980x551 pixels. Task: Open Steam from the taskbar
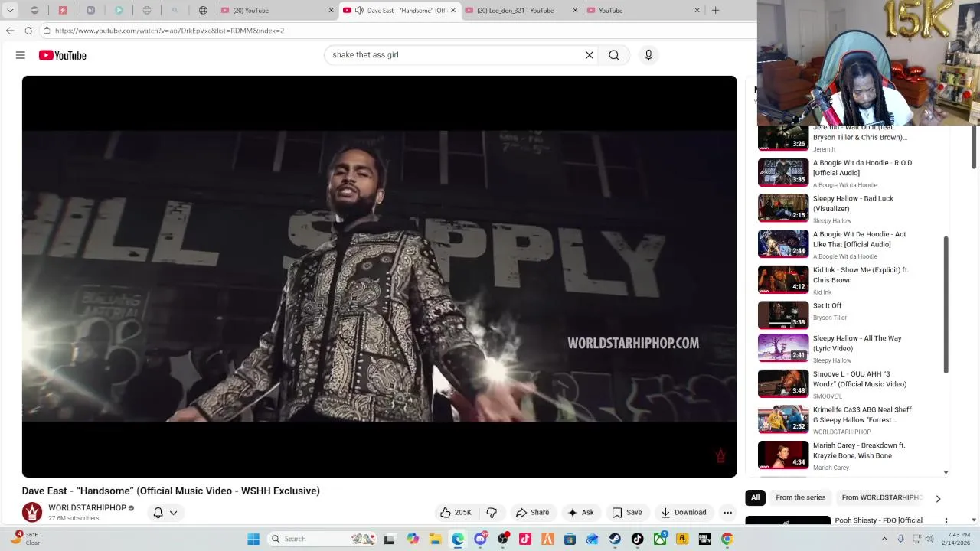[x=615, y=539]
